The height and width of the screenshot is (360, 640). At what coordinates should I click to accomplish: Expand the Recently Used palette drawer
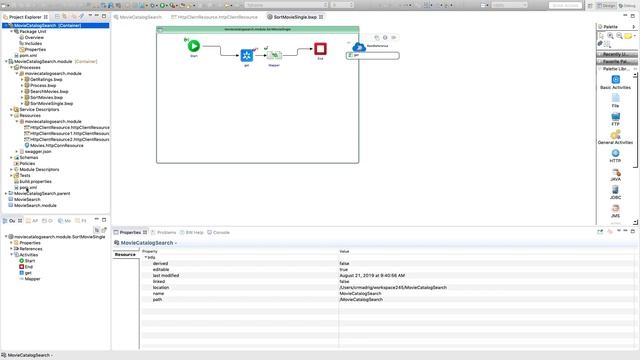[617, 54]
